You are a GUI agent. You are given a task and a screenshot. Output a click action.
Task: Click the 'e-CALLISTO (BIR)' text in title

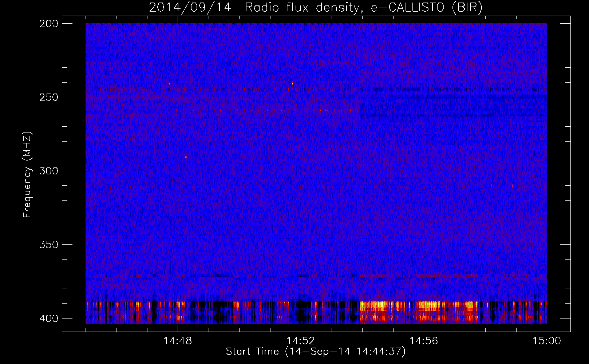tap(426, 8)
